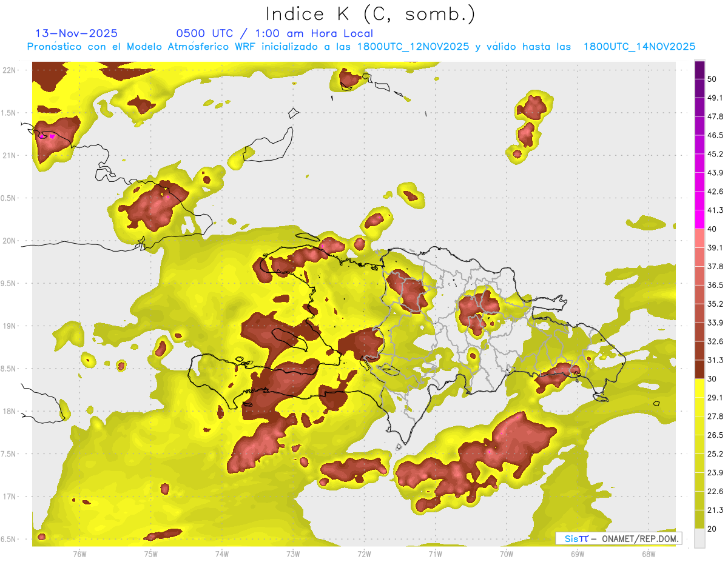
Task: Click the colorbar label '29.1'
Action: click(715, 398)
